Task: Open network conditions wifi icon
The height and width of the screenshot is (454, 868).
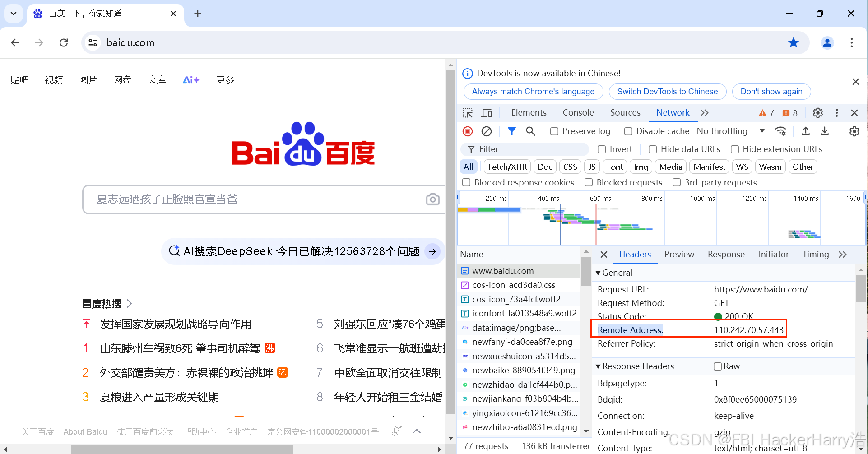Action: 780,131
